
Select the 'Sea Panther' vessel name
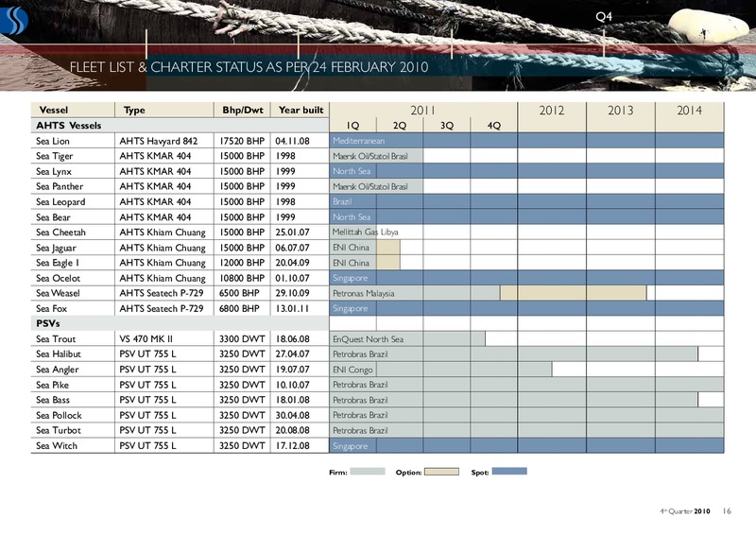pos(60,186)
